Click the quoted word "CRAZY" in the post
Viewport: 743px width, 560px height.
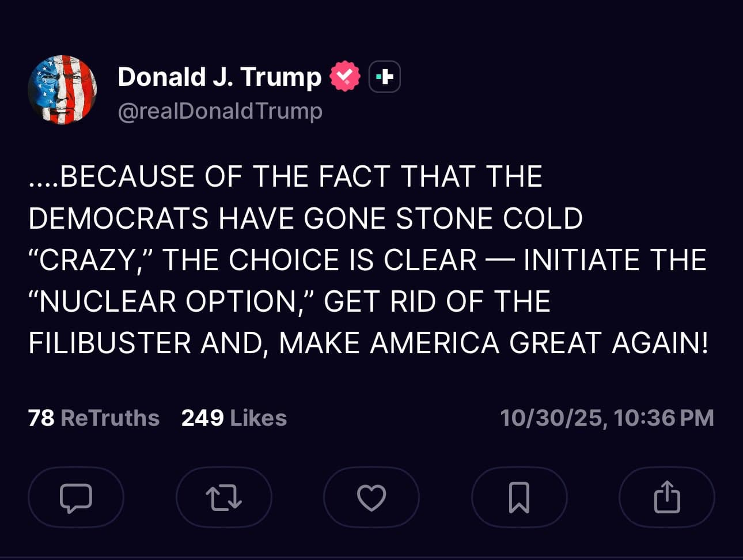pyautogui.click(x=86, y=260)
